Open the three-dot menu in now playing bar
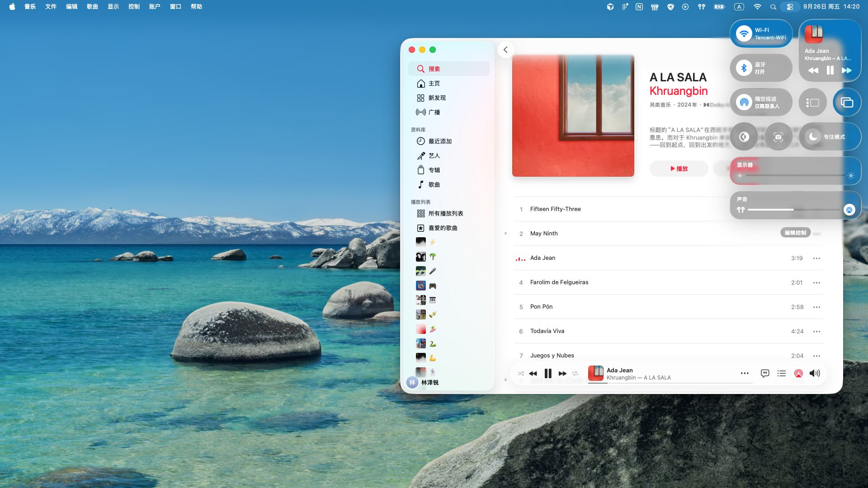The width and height of the screenshot is (868, 488). pos(745,373)
